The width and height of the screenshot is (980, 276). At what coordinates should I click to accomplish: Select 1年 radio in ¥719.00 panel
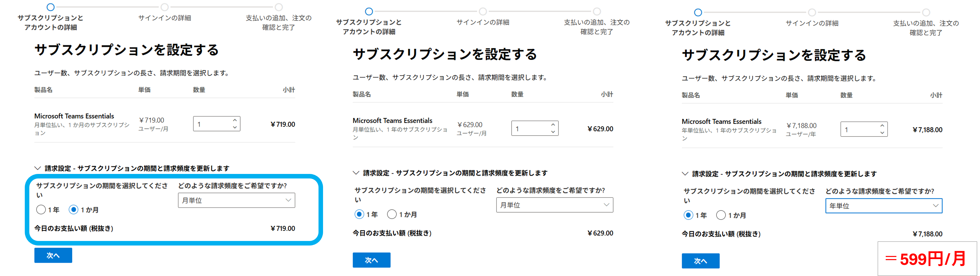[41, 210]
